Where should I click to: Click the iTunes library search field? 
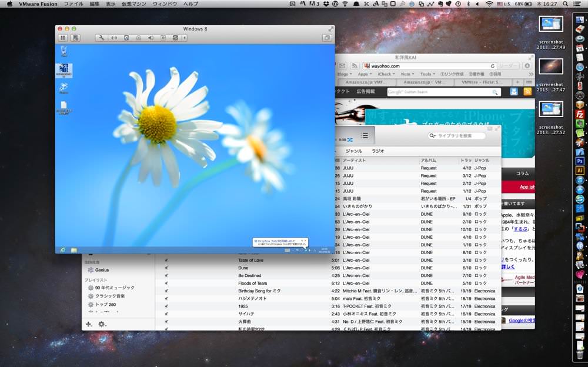[457, 135]
